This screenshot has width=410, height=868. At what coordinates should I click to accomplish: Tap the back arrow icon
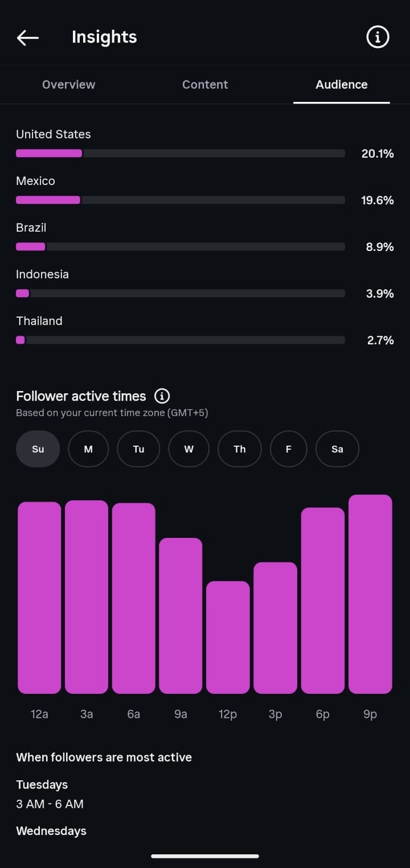28,38
